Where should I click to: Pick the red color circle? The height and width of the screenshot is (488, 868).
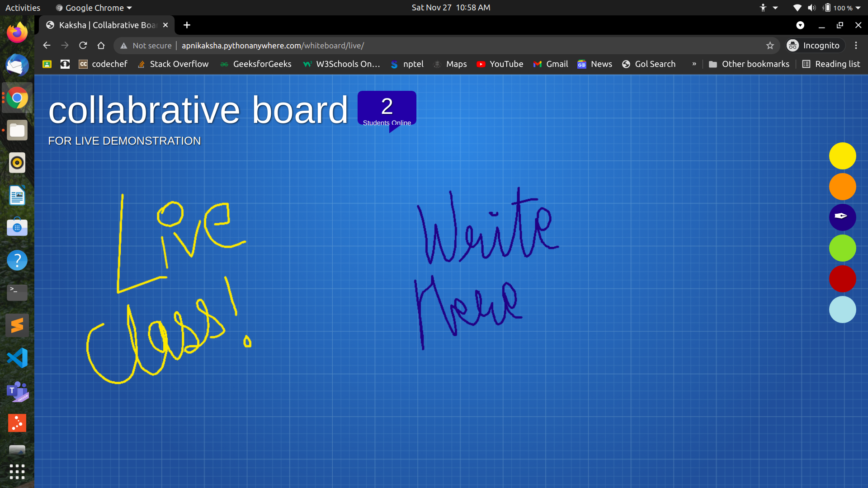coord(842,279)
